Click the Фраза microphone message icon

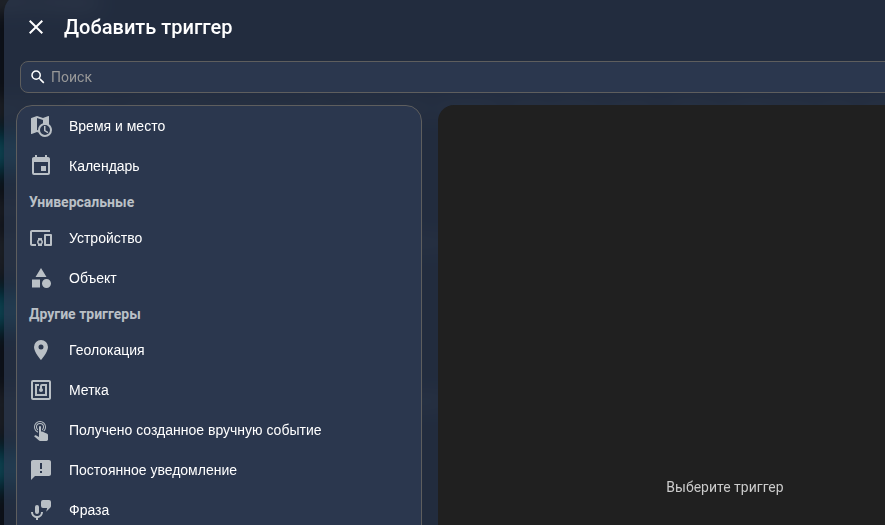[41, 510]
